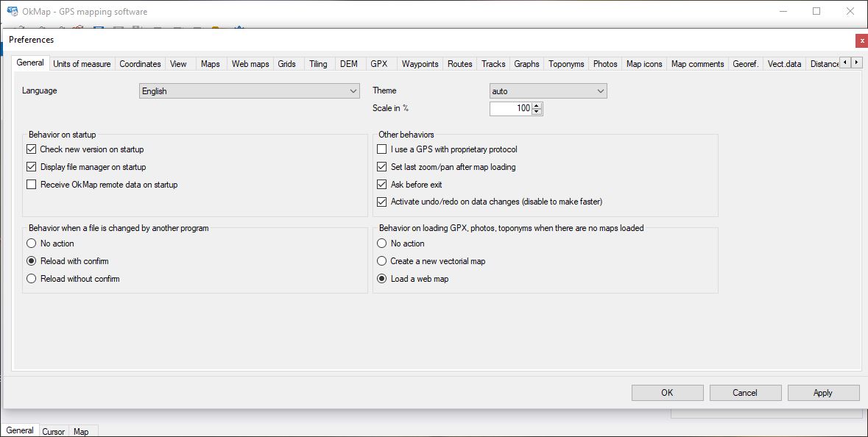868x437 pixels.
Task: Switch to the Tracks tab
Action: 493,64
